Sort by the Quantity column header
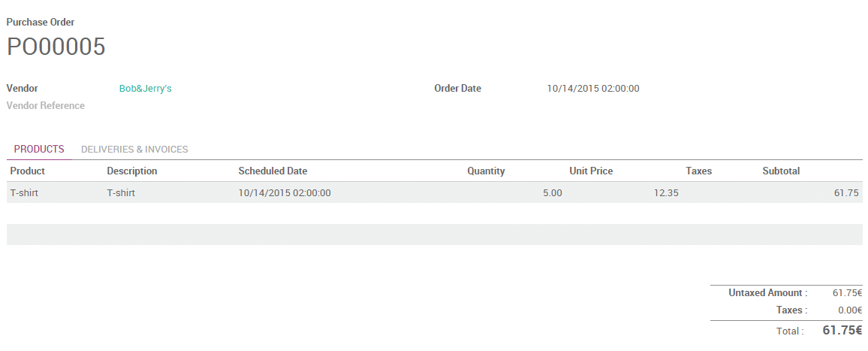This screenshot has height=351, width=868. point(486,171)
